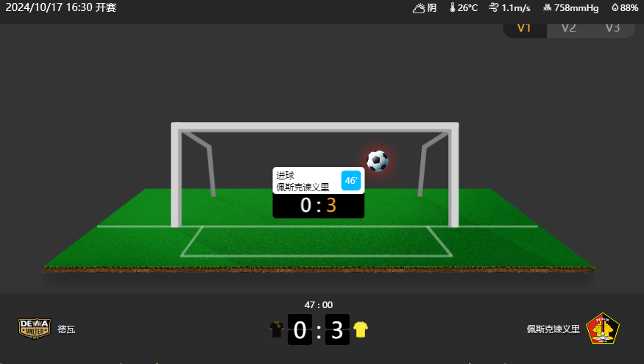Click the air pressure icon
Viewport: 644px width, 364px height.
point(547,7)
